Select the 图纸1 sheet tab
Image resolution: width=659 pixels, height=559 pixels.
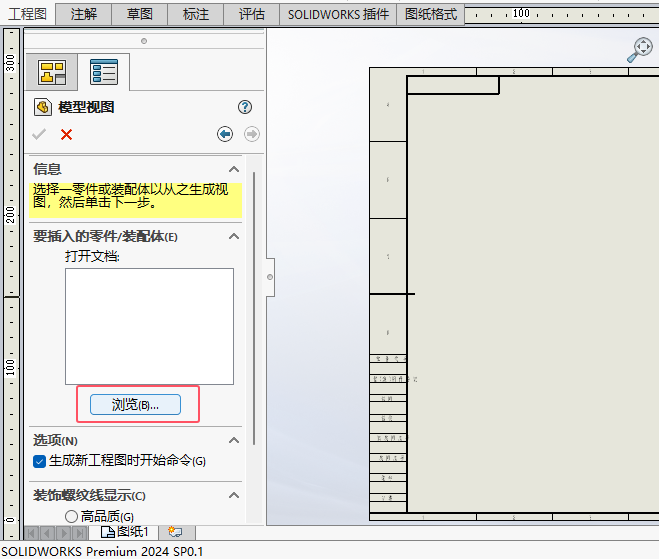[x=125, y=532]
